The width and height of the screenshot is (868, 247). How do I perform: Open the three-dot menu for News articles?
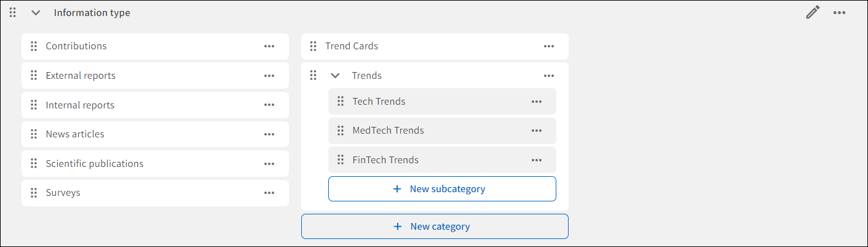[x=269, y=134]
